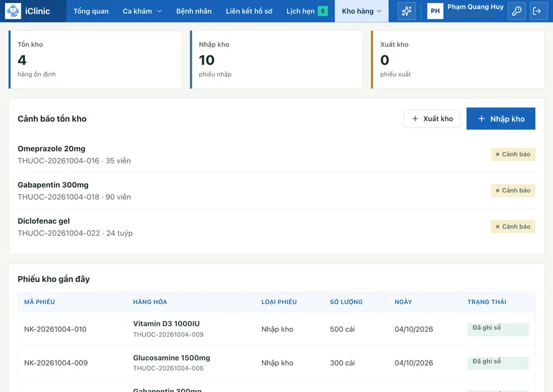Click the Lịch hẹn badge showing 5
The height and width of the screenshot is (392, 553).
click(x=323, y=11)
